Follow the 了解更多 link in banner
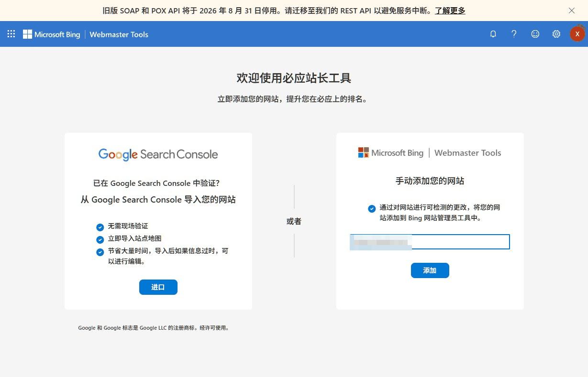588x377 pixels. [450, 11]
